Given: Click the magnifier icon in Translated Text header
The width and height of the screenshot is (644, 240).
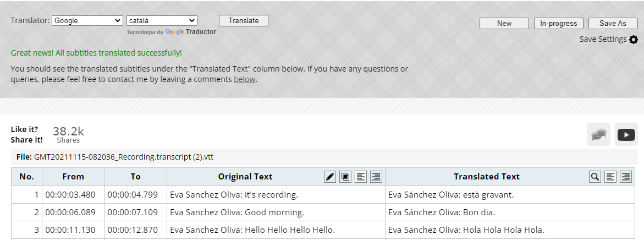Looking at the screenshot, I should coord(595,177).
